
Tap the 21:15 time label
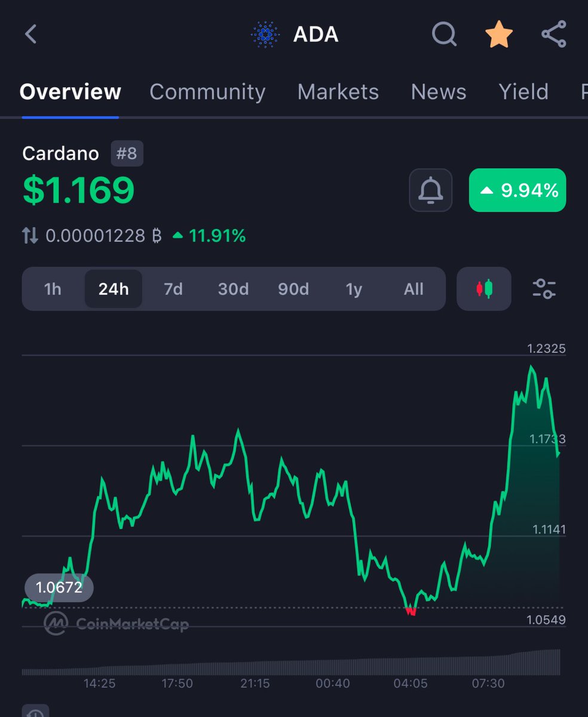(x=255, y=683)
